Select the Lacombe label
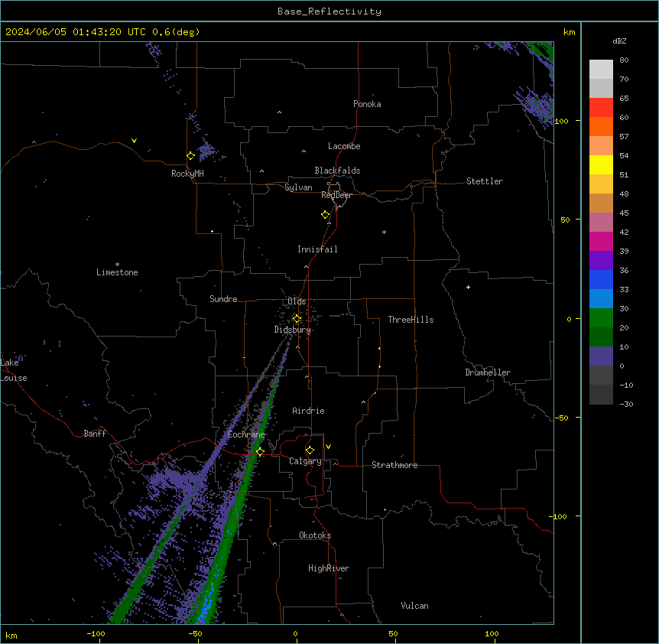Image resolution: width=659 pixels, height=644 pixels. (344, 146)
